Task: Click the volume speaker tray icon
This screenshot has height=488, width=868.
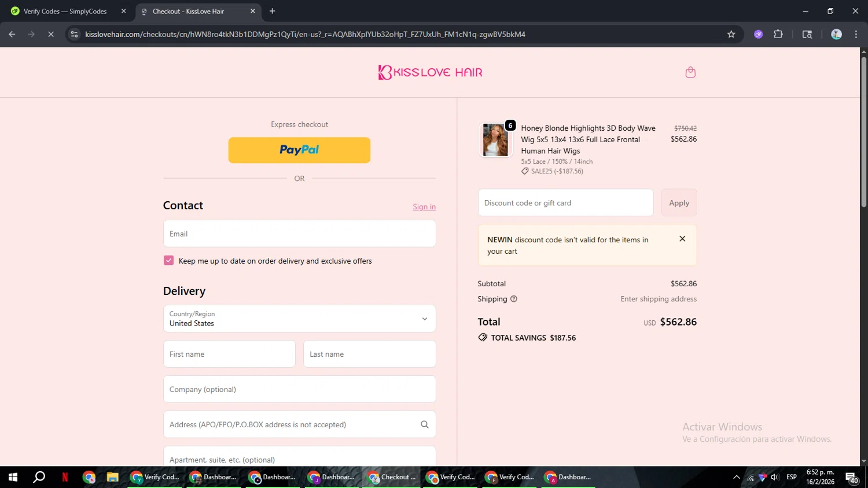Action: (775, 477)
